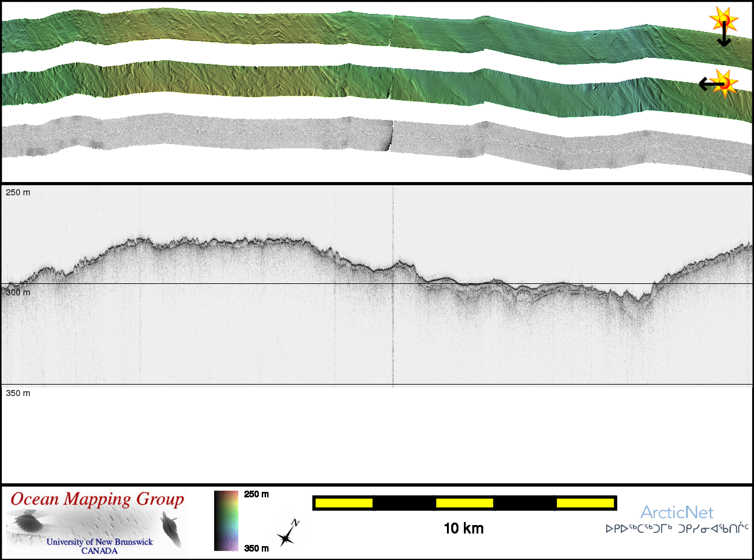
Task: Click University of New Brunswick text
Action: coord(100,542)
